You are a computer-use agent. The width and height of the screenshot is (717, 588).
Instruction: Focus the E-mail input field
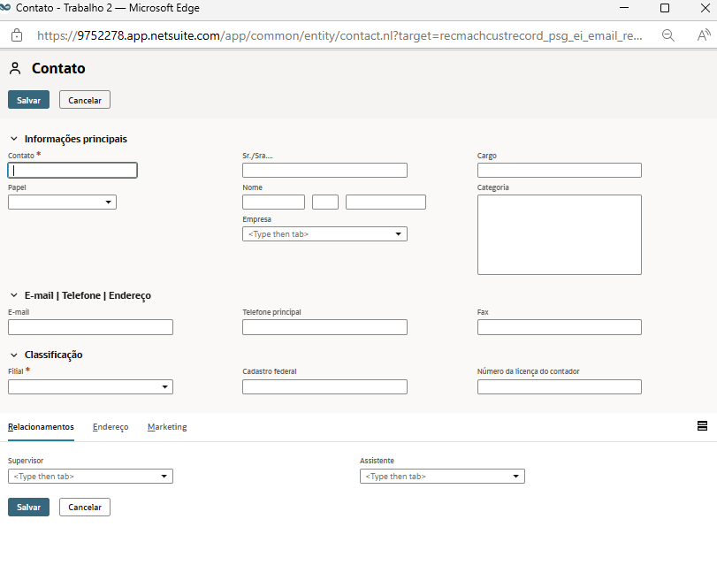90,327
